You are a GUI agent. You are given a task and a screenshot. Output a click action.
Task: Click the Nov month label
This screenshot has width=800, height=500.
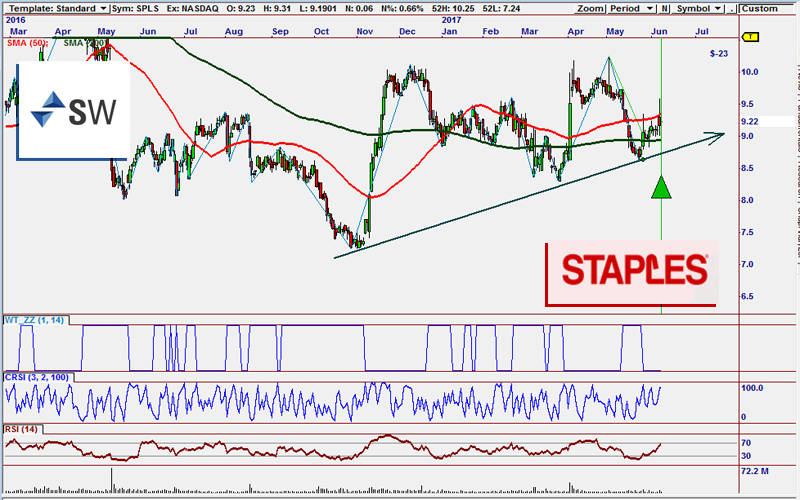[x=365, y=31]
